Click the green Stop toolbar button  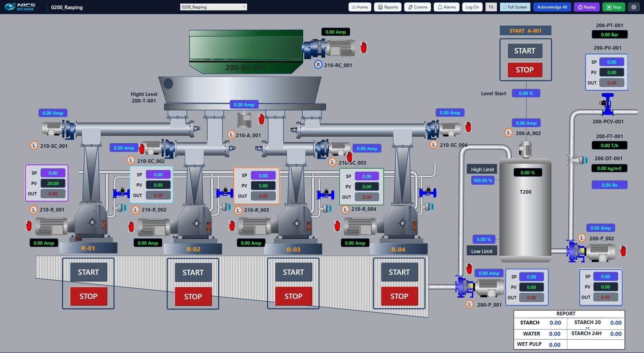tap(614, 7)
